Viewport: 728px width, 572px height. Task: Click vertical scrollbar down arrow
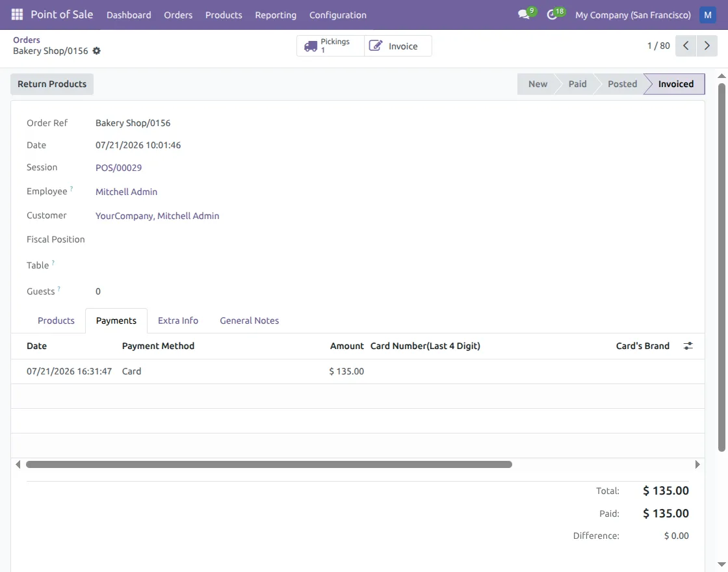tap(721, 565)
